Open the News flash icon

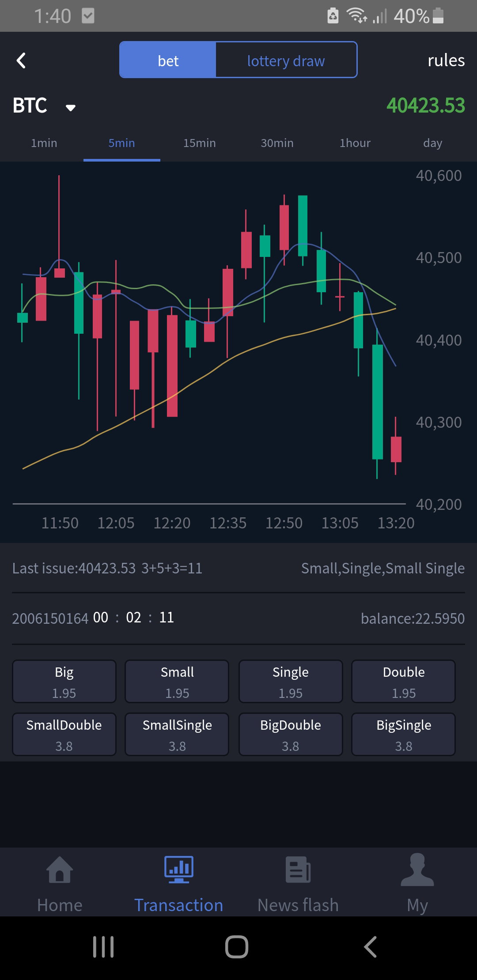[x=298, y=870]
